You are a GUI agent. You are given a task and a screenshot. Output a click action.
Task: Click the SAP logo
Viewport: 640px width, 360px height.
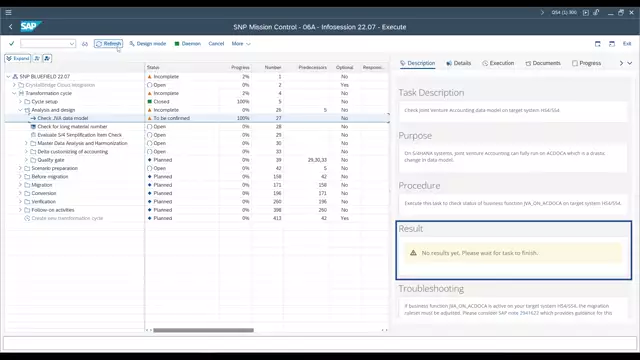click(x=31, y=27)
